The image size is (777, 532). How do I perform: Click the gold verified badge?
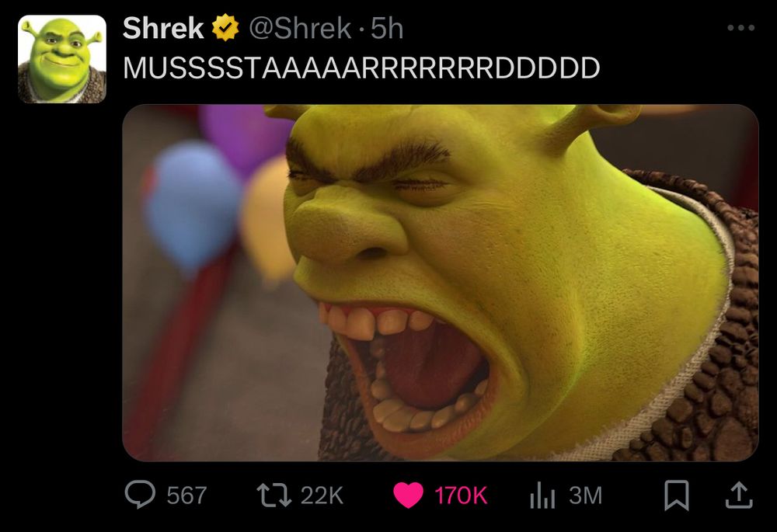pyautogui.click(x=225, y=28)
